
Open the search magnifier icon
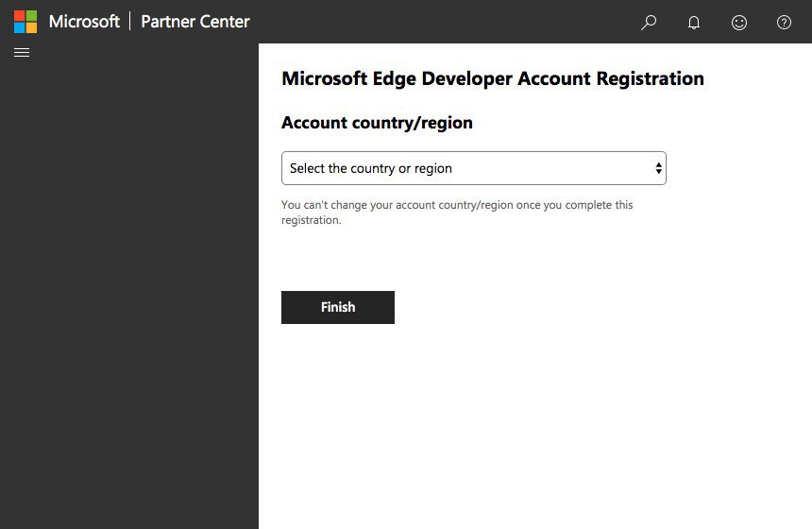pos(649,22)
